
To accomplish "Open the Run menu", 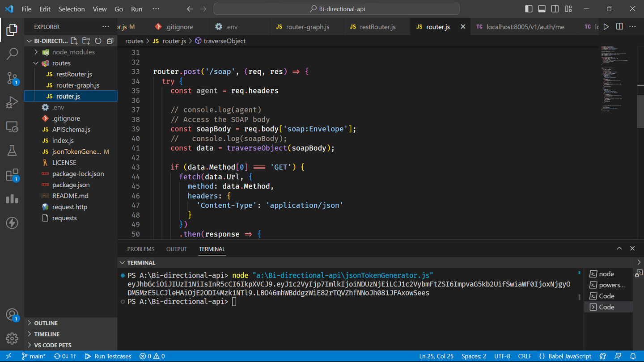I will pyautogui.click(x=137, y=9).
